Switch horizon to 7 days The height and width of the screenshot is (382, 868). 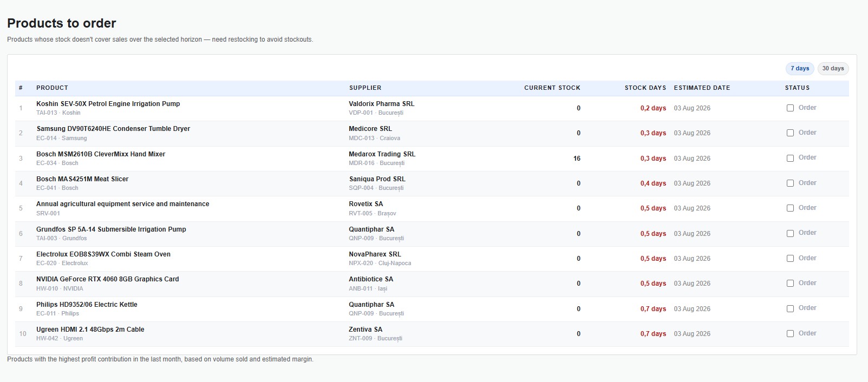pyautogui.click(x=800, y=69)
